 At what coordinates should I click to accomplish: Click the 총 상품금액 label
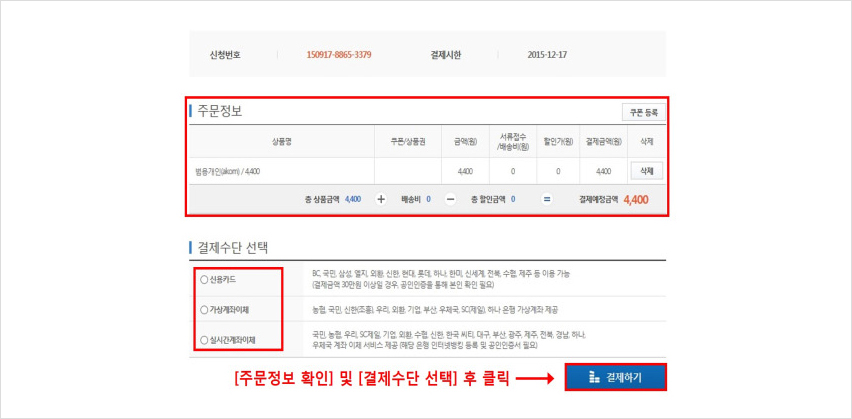pos(323,199)
